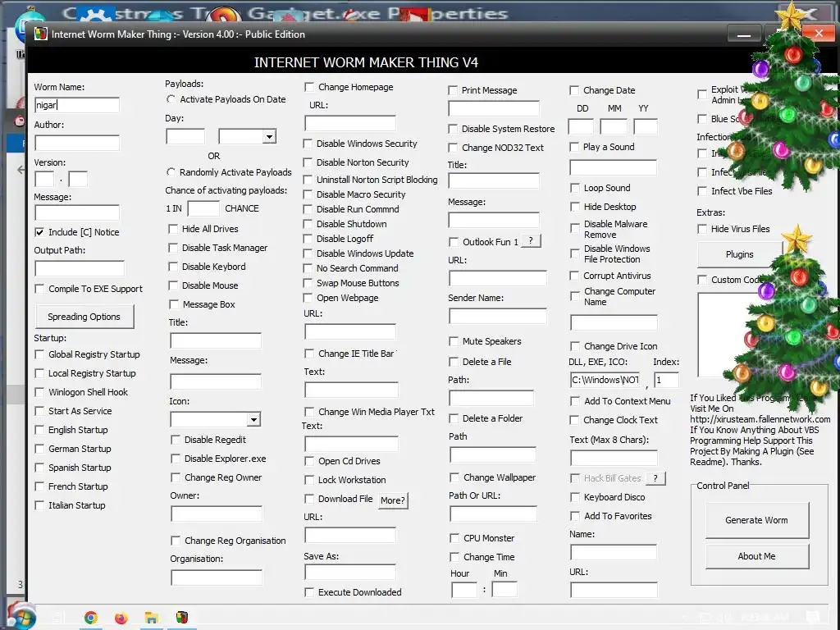Click the Output Path input field

point(80,268)
